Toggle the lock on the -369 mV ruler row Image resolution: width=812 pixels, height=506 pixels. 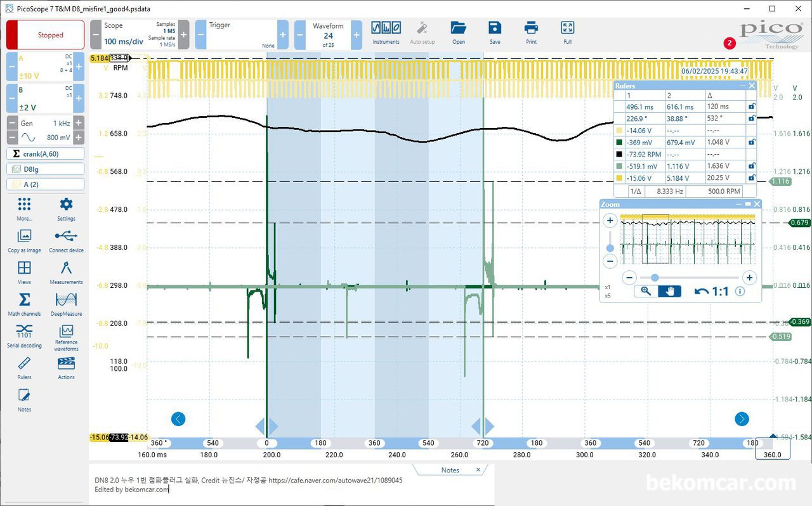click(x=752, y=142)
